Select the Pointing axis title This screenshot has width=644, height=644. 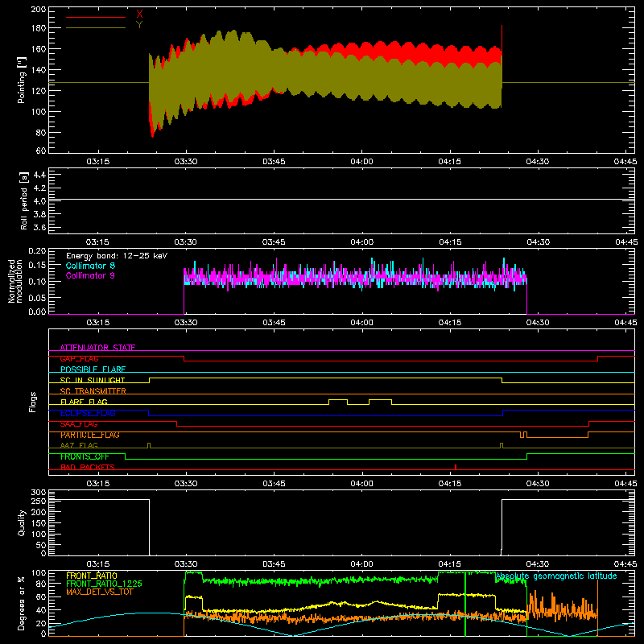[22, 80]
